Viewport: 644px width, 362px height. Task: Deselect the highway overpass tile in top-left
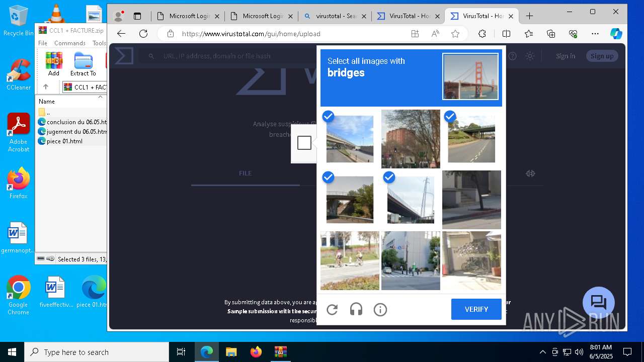click(x=350, y=139)
